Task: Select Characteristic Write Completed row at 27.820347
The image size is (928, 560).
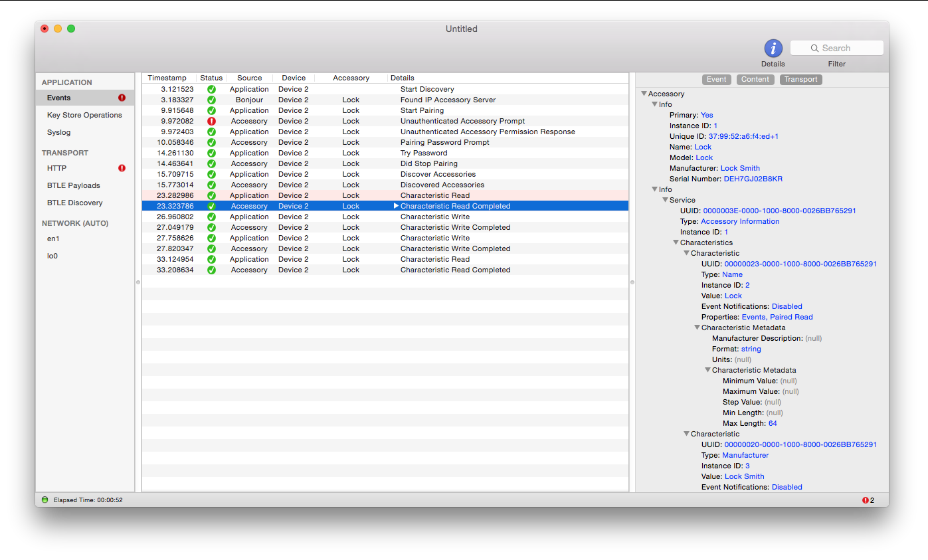Action: [385, 248]
